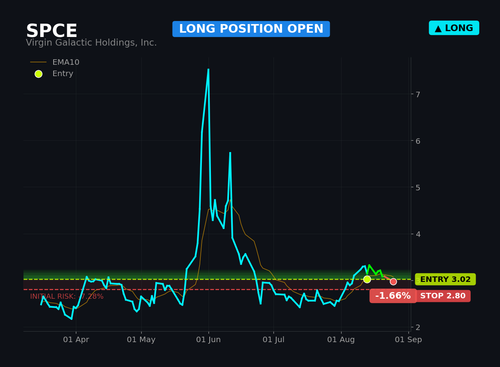
Task: Click the 01 May axis label
Action: tap(141, 340)
